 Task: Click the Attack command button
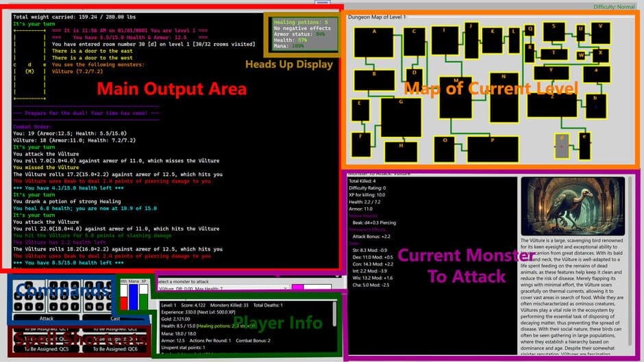(x=47, y=318)
